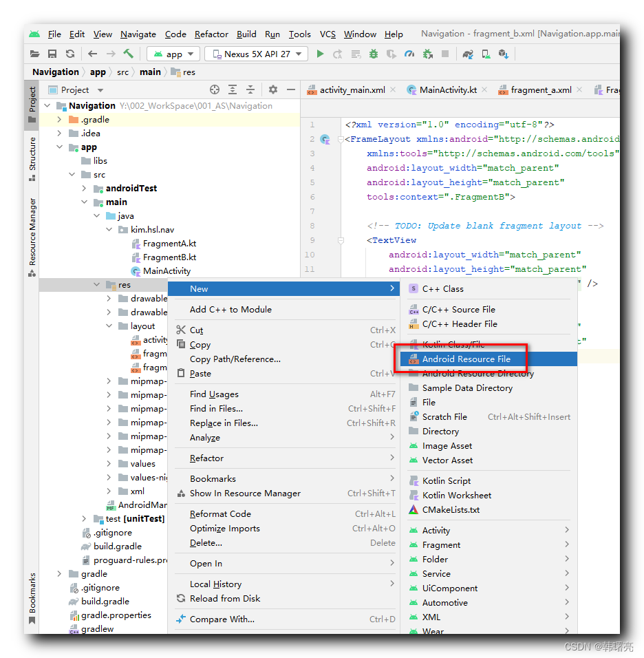
Task: Choose Kotlin Worksheet from the New menu
Action: 457,494
